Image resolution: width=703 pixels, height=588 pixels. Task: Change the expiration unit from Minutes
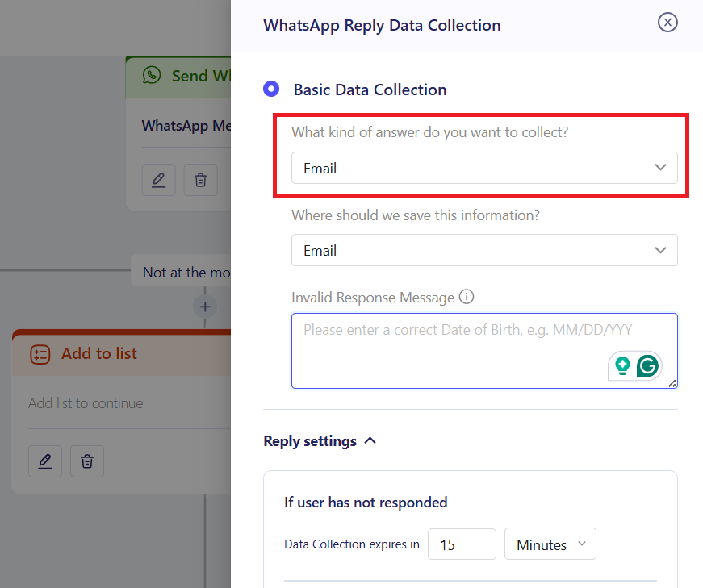pos(550,544)
